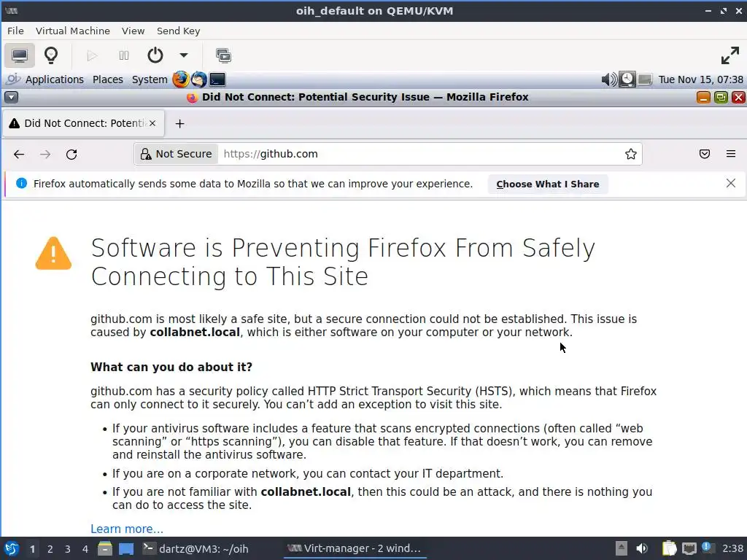This screenshot has height=560, width=747.
Task: Close the Did Not Connect tab
Action: [152, 123]
